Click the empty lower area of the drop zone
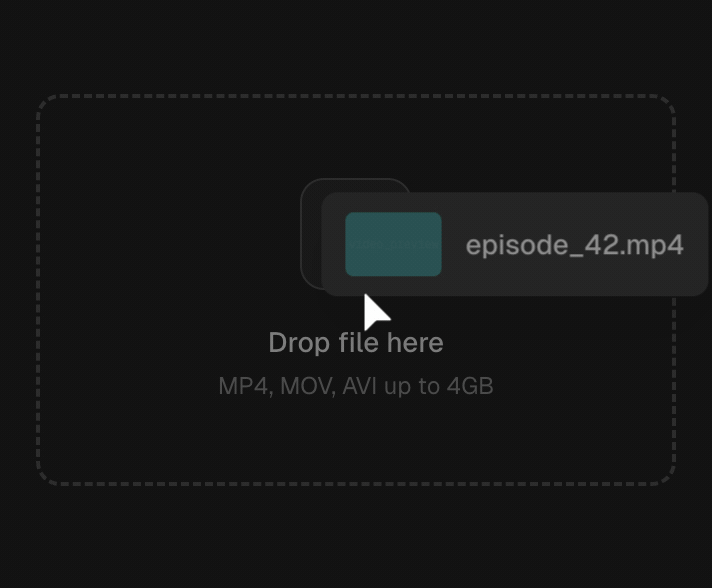 (x=356, y=440)
